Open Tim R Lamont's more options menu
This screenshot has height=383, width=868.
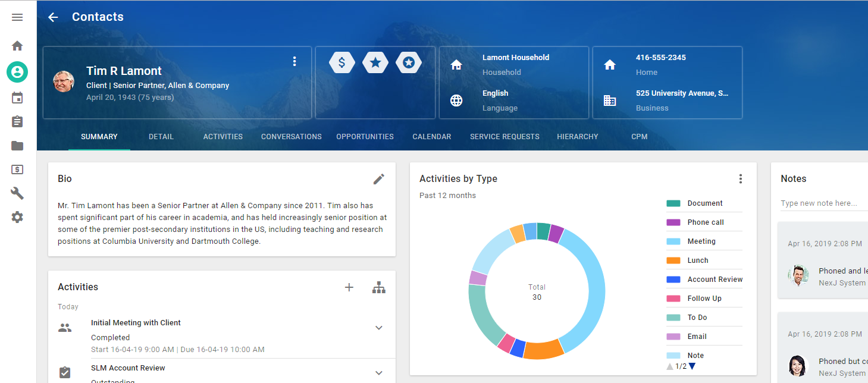click(294, 61)
